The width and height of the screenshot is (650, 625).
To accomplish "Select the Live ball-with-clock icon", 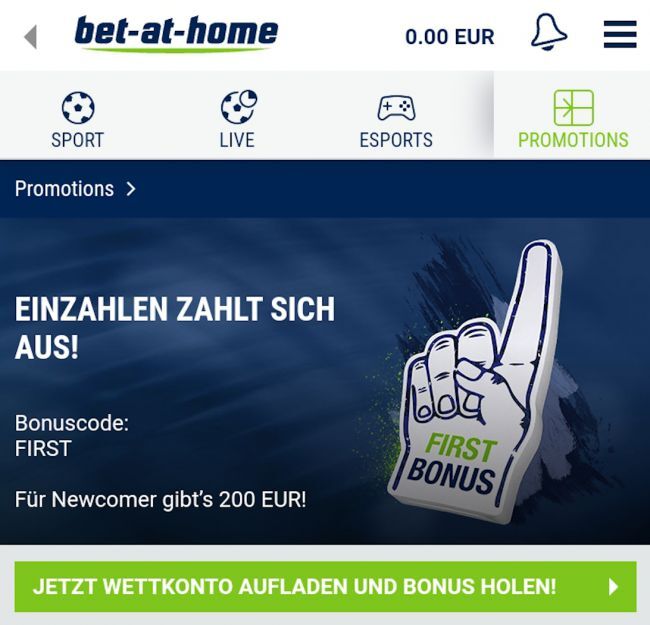I will coord(239,107).
